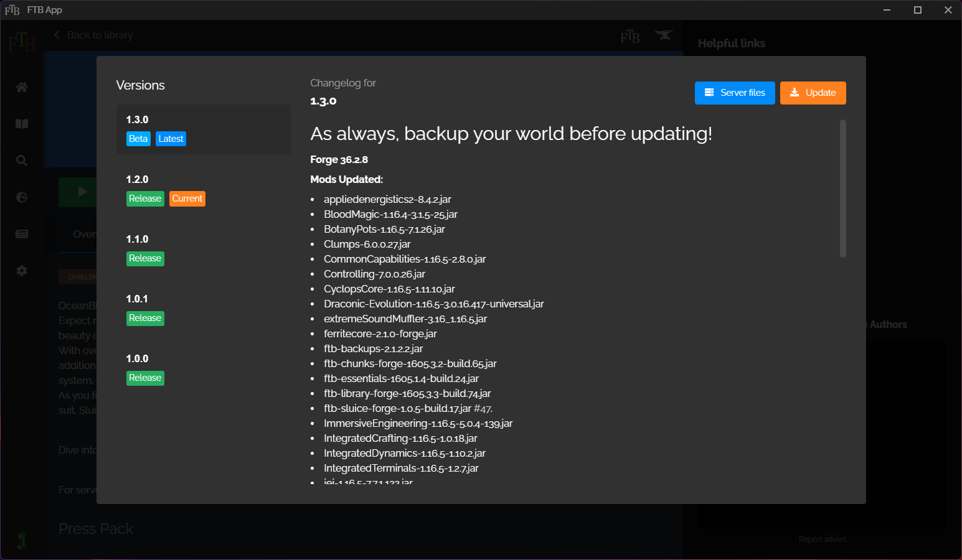Click the ImmersiveEngineering-1.16.5 jar entry
This screenshot has width=962, height=560.
(418, 424)
